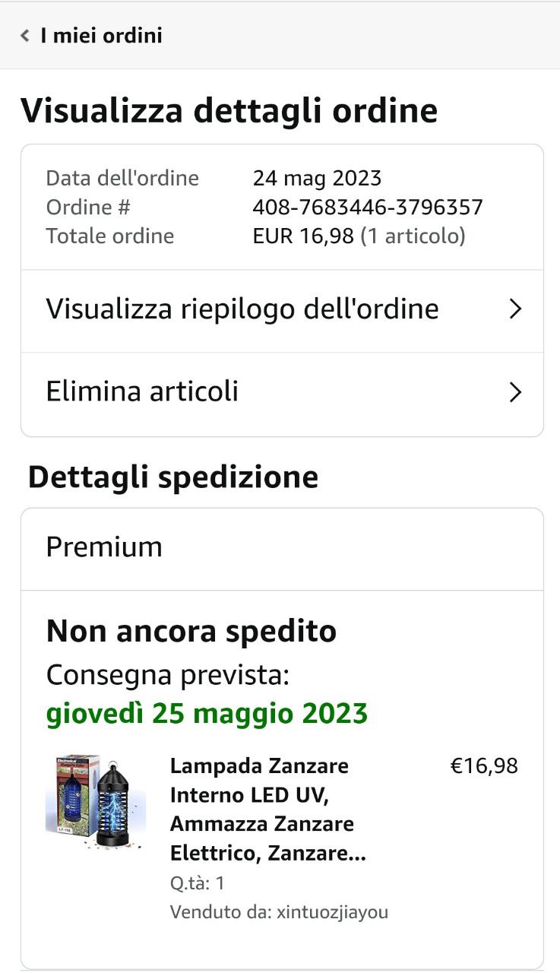Open Elimina articoli option
Viewport: 560px width, 973px height.
[x=142, y=392]
